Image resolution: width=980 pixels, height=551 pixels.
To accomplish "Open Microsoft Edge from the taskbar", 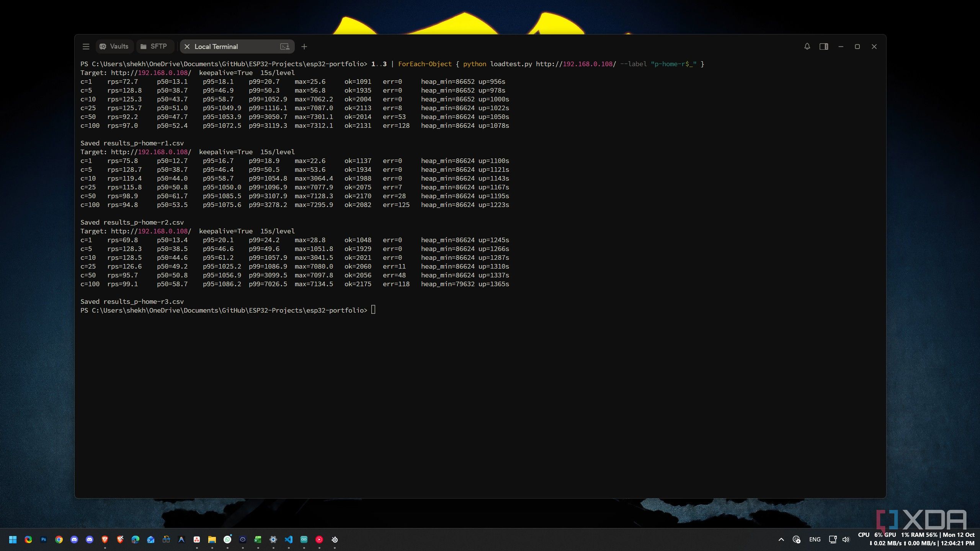I will tap(136, 540).
